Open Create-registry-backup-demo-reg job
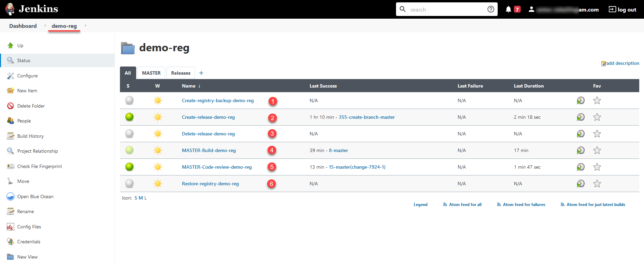 click(218, 100)
